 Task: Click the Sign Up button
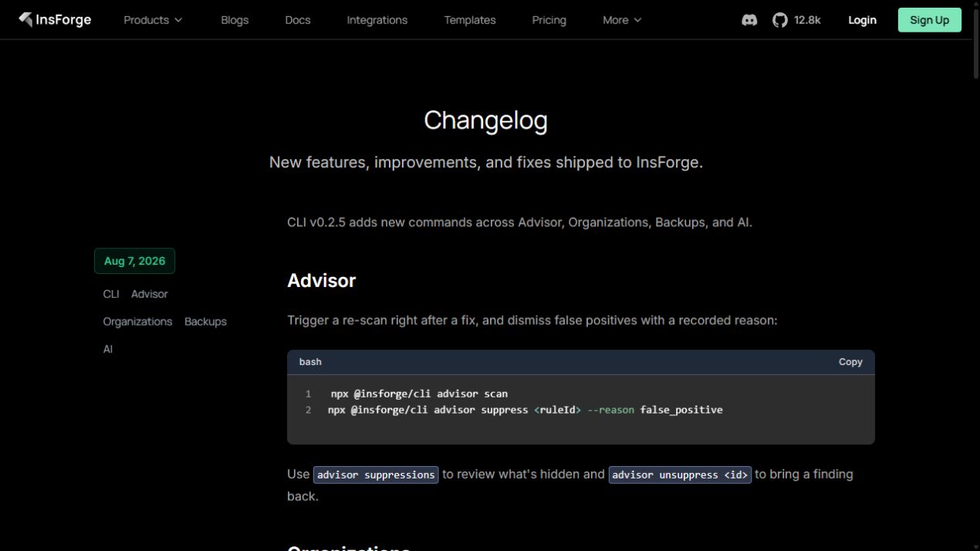pos(930,20)
